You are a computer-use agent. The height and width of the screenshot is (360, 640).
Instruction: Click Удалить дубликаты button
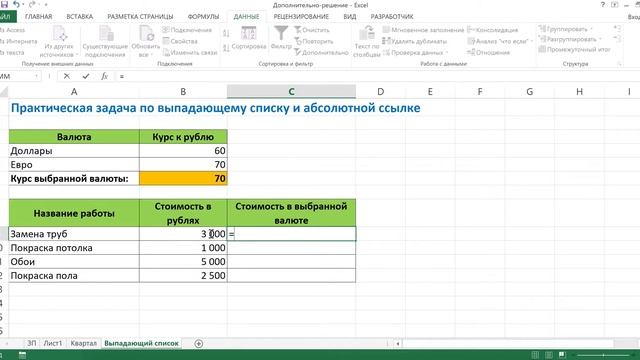[414, 41]
